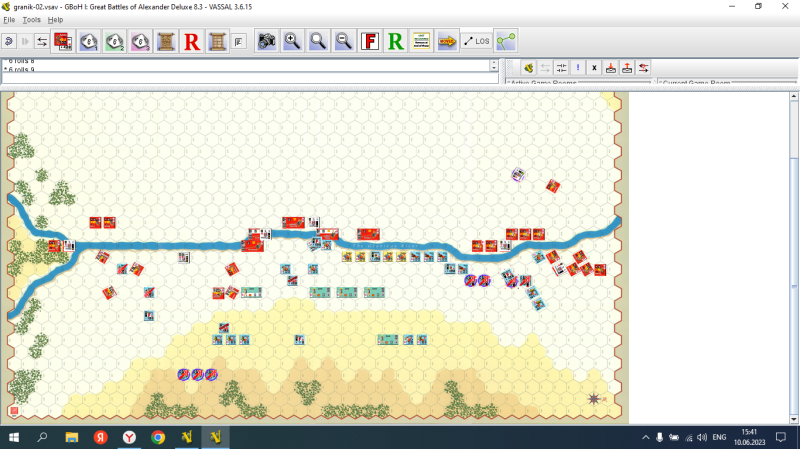Zoom out with the minus magnifier icon
This screenshot has height=449, width=800.
click(344, 41)
